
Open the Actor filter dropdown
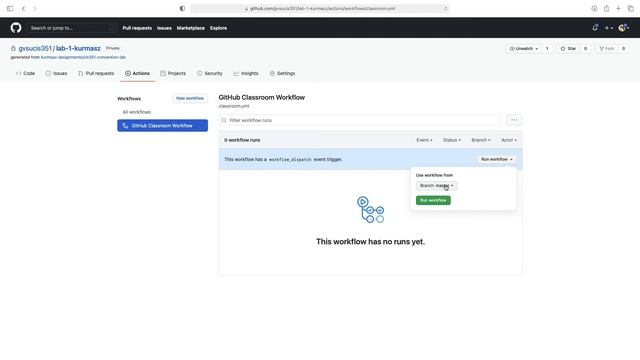pyautogui.click(x=509, y=140)
